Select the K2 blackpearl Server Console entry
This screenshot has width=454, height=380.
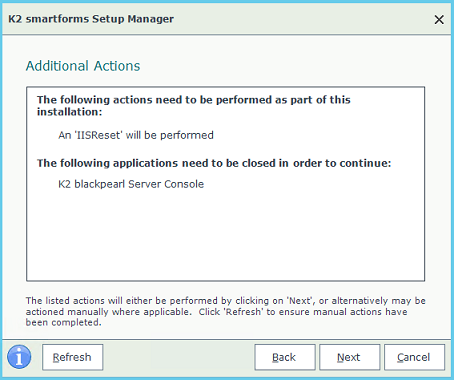[131, 184]
